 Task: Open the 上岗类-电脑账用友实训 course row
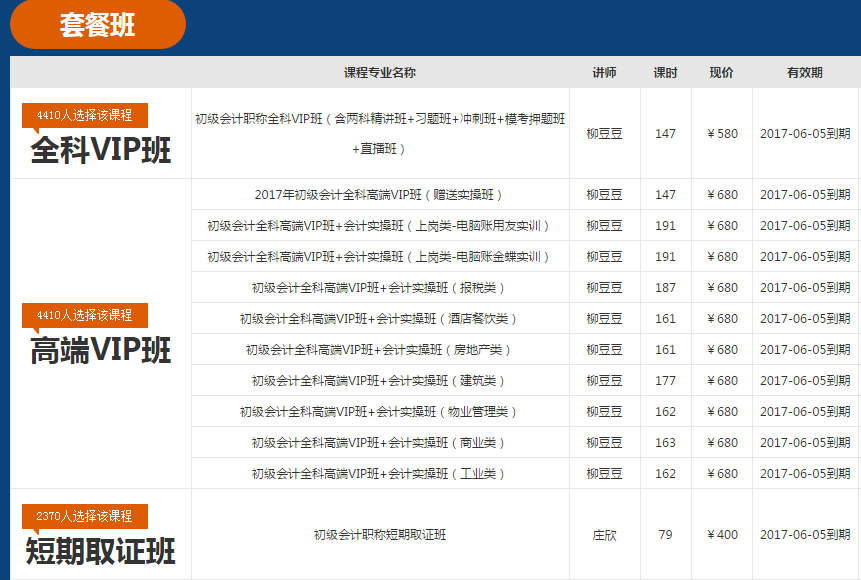click(380, 226)
